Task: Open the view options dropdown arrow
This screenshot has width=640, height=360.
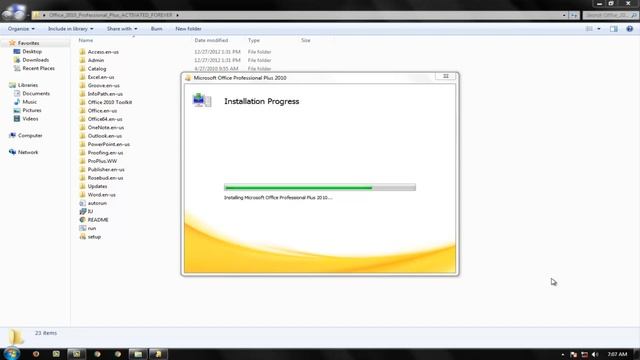Action: pos(599,29)
